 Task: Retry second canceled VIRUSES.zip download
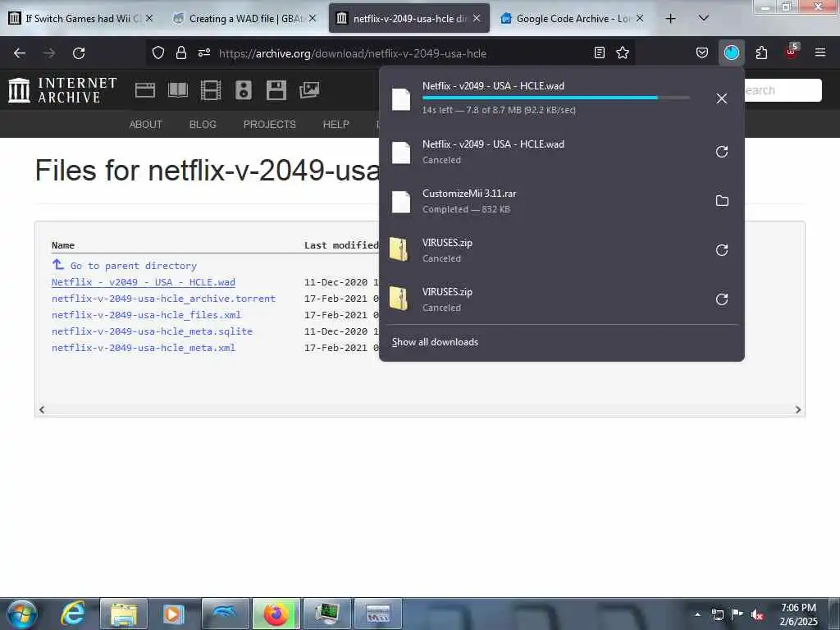pyautogui.click(x=722, y=299)
